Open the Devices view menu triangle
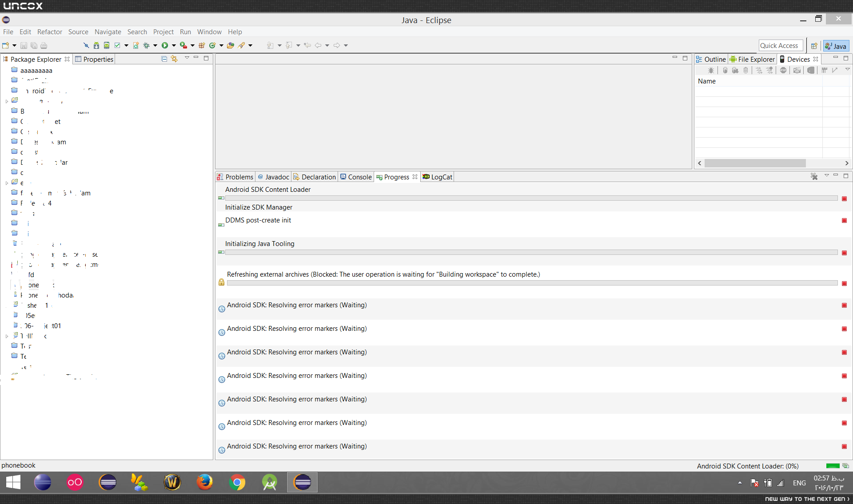Viewport: 853px width, 504px height. [x=847, y=69]
